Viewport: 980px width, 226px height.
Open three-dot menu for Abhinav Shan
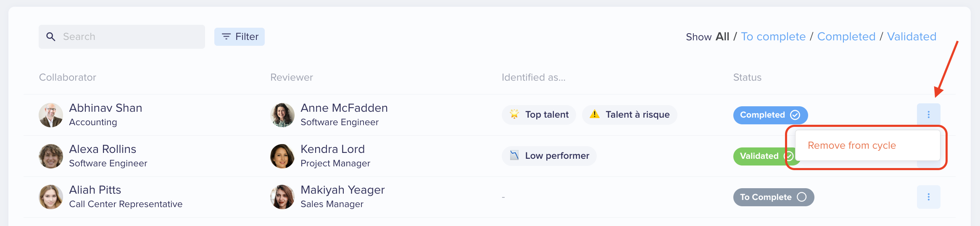coord(928,115)
